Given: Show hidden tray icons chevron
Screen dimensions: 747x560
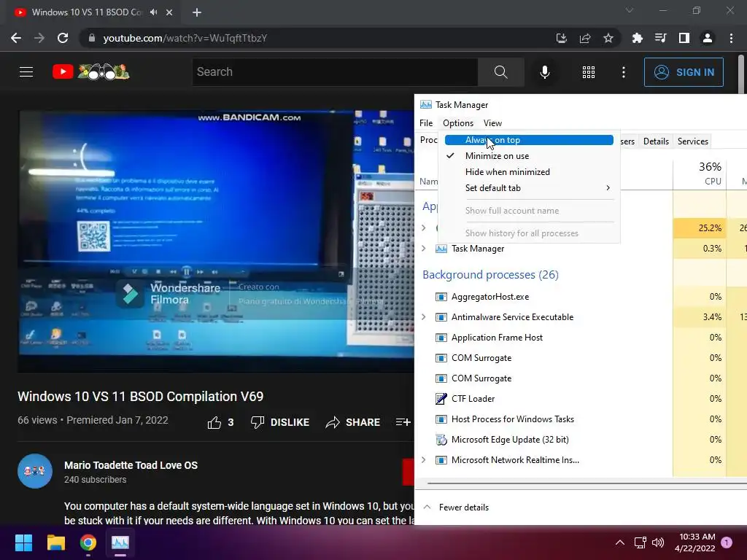Looking at the screenshot, I should [x=620, y=542].
